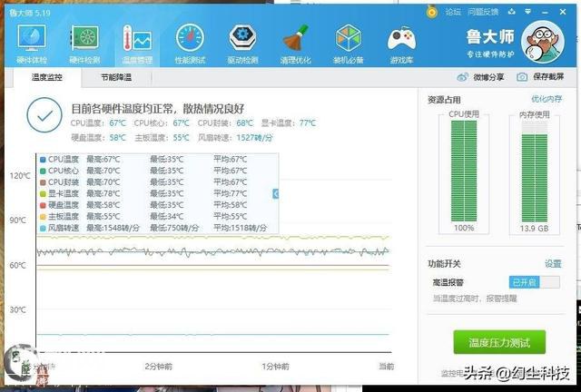The height and width of the screenshot is (392, 581).
Task: Toggle the 风扇转速 light-blue legend marker
Action: [x=43, y=229]
